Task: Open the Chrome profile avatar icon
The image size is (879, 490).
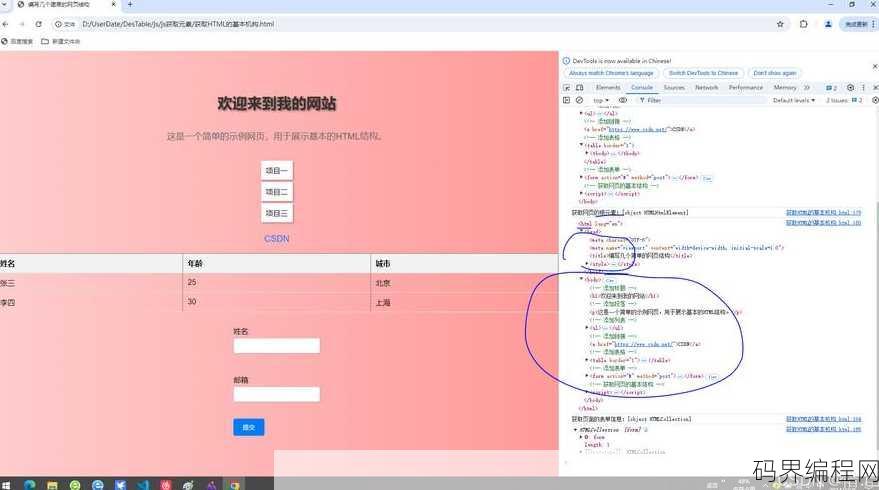Action: coord(828,24)
